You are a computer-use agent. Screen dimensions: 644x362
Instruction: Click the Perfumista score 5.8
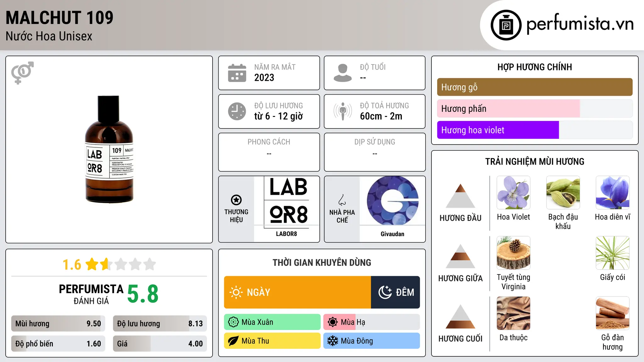(143, 294)
